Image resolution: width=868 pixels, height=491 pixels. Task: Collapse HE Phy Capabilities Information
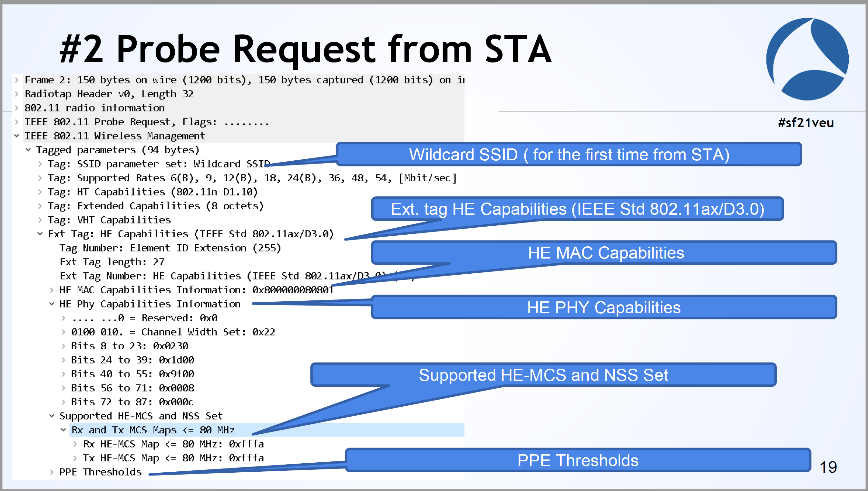point(51,304)
